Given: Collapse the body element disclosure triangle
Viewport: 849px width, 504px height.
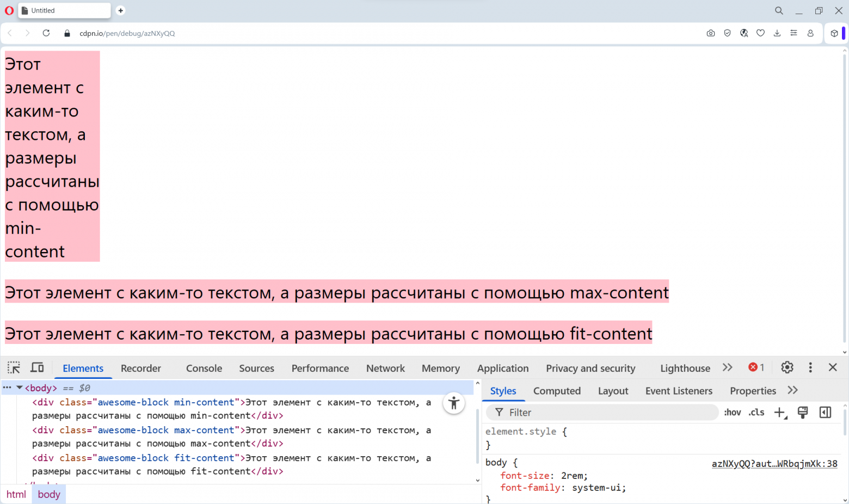Looking at the screenshot, I should point(20,388).
